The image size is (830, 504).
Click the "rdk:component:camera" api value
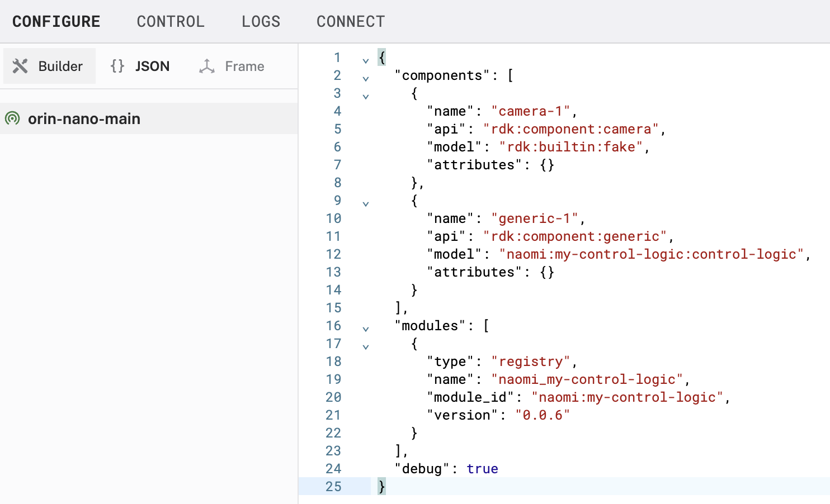click(571, 129)
